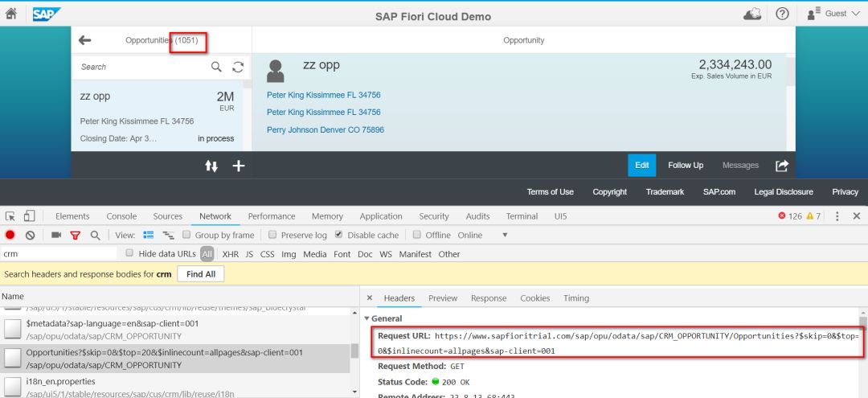Open the share icon in the footer
868x398 pixels.
click(x=782, y=165)
